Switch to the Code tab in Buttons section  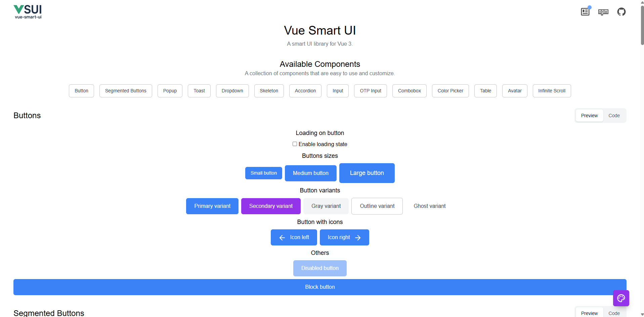pos(614,115)
